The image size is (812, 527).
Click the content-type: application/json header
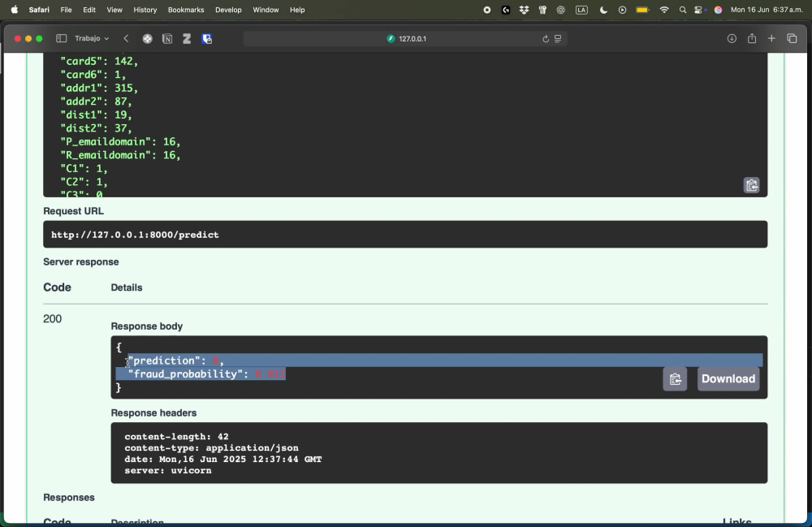click(211, 447)
